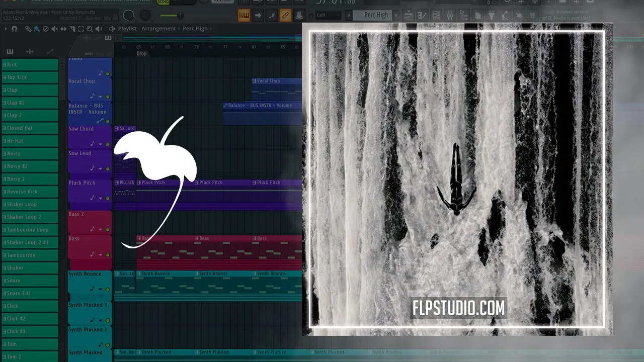Mute the Vocal Chop track
The image size is (644, 362).
point(108,97)
